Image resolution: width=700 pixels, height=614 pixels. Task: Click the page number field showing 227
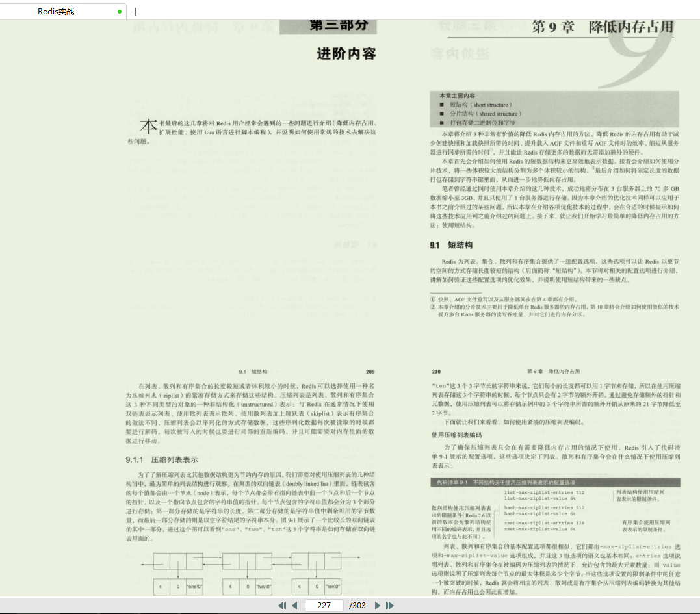coord(324,606)
